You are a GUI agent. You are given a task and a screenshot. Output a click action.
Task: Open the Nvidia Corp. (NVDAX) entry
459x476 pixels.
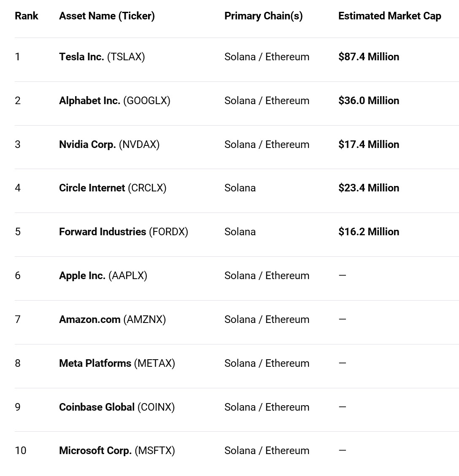click(109, 145)
